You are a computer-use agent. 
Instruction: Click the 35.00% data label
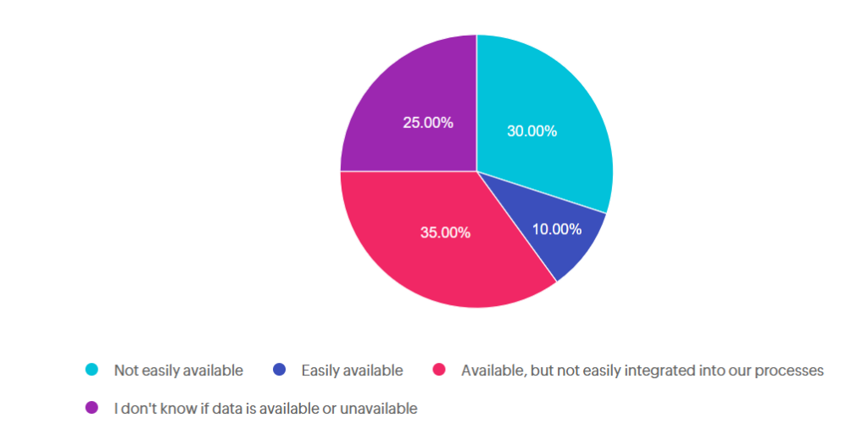click(x=445, y=232)
